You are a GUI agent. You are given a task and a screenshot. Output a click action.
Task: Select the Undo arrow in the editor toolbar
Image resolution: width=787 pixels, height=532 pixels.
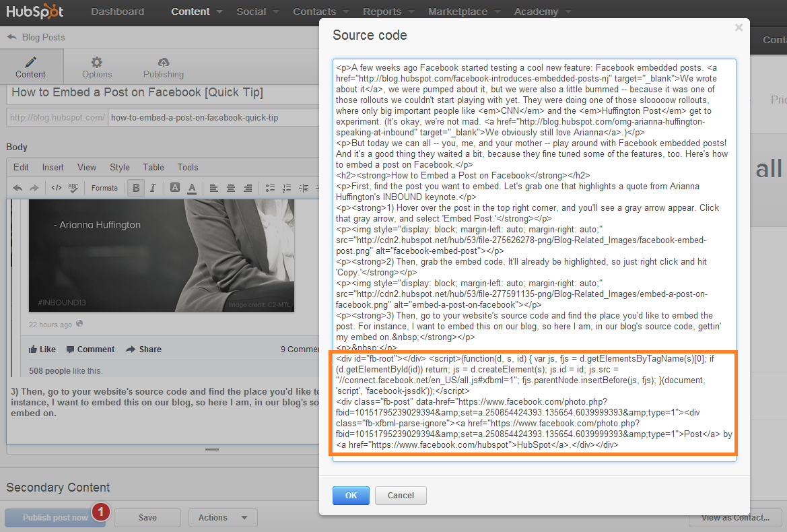click(18, 188)
